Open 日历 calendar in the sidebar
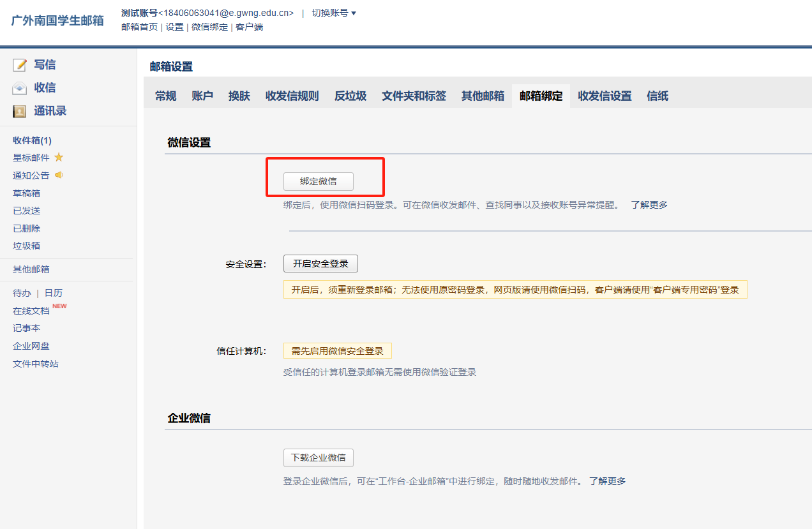The width and height of the screenshot is (812, 529). [54, 293]
